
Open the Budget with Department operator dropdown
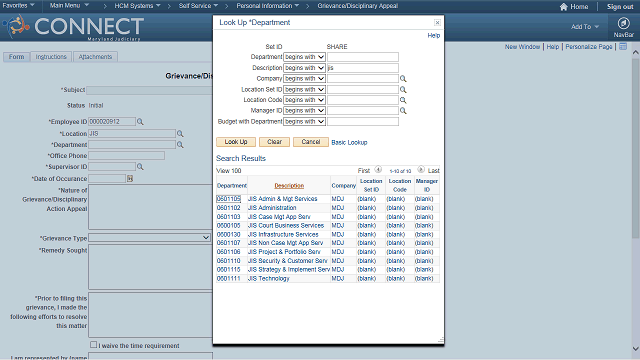click(304, 122)
